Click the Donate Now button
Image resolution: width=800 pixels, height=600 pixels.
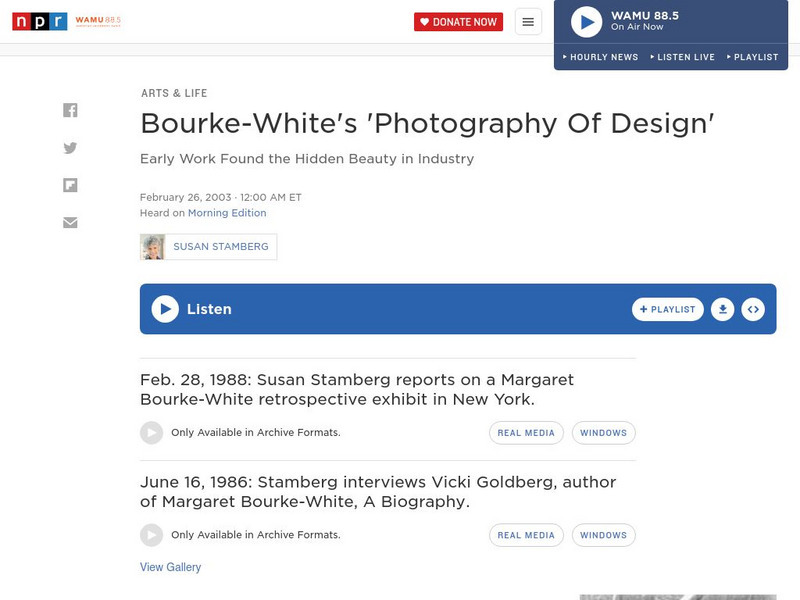[x=459, y=20]
